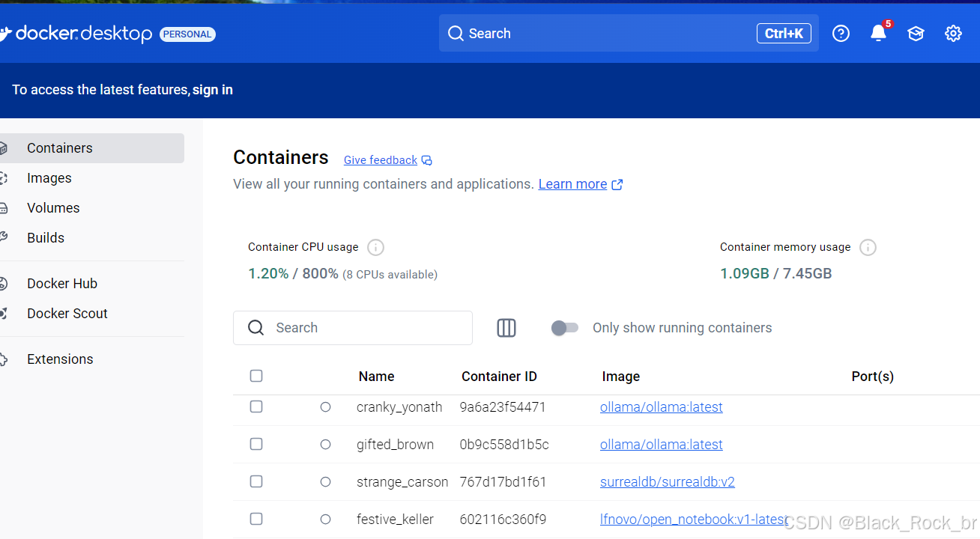Click the CPU usage info icon
The width and height of the screenshot is (980, 539).
click(x=376, y=247)
